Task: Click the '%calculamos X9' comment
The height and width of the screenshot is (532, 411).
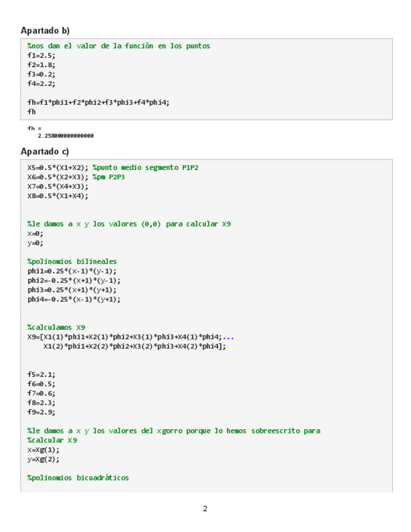Action: (x=56, y=327)
